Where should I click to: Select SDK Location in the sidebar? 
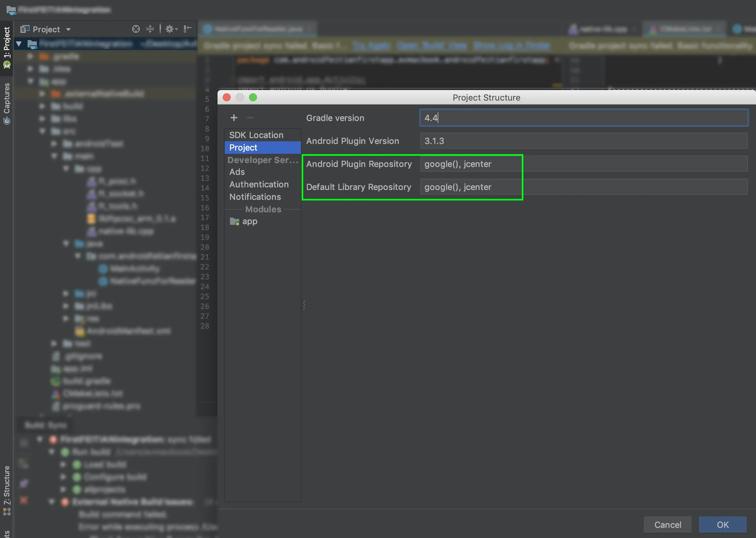point(256,135)
